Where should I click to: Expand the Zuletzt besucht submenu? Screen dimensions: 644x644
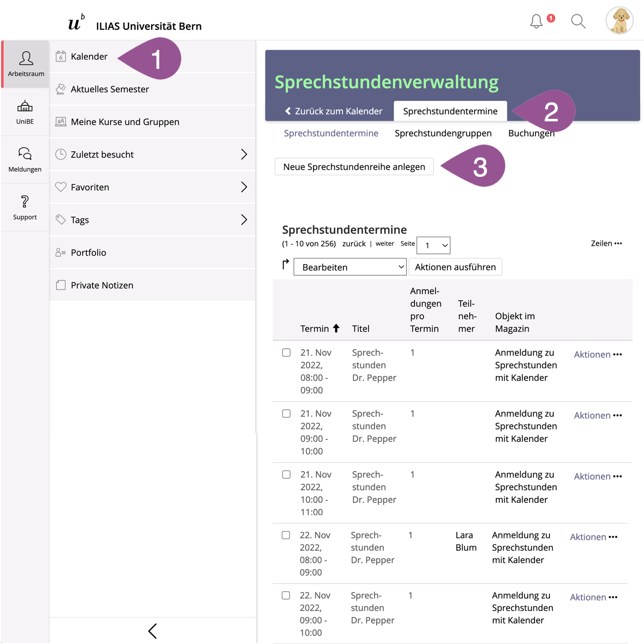pyautogui.click(x=244, y=155)
